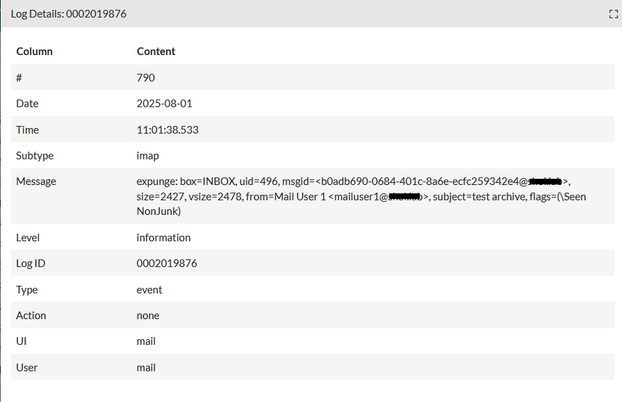Click the Log Details title text
Screen dimensions: 622x402
(x=69, y=14)
